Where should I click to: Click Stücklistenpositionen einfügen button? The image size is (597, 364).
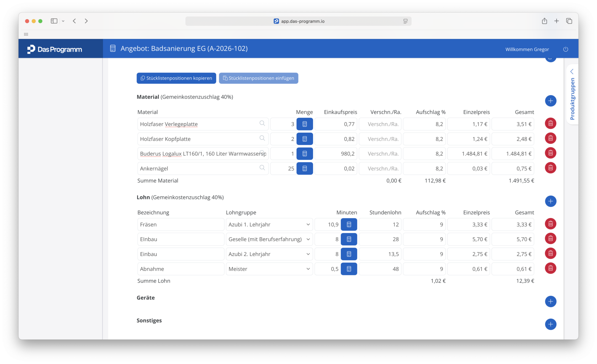click(258, 78)
